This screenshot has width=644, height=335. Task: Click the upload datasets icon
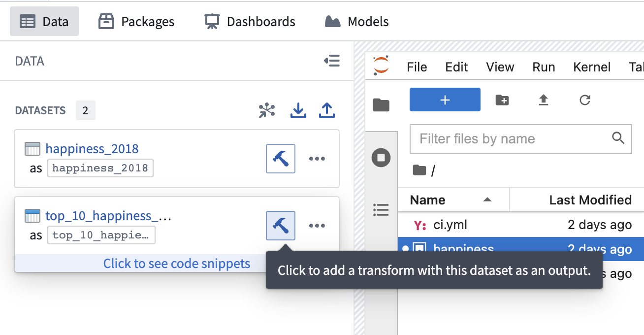(x=327, y=110)
